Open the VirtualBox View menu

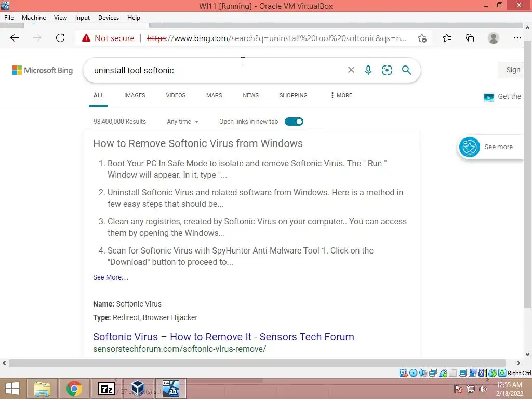(x=60, y=18)
